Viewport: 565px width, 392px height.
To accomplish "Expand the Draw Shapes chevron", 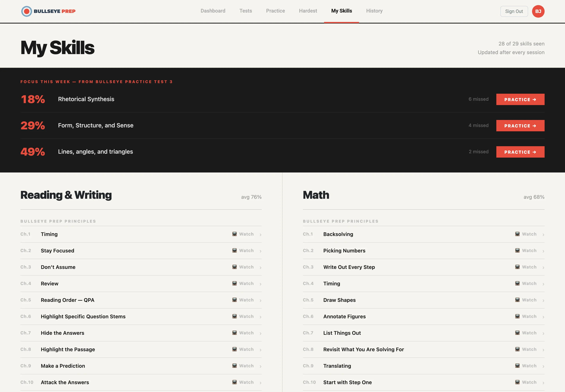I will tap(543, 300).
